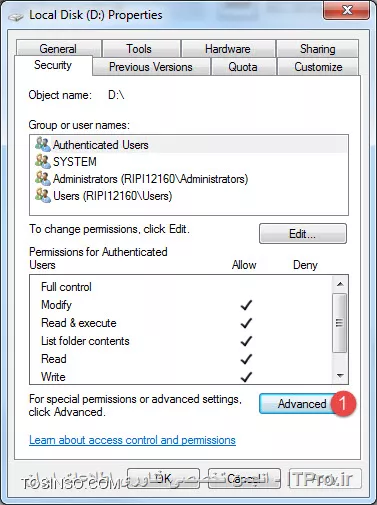The height and width of the screenshot is (505, 377).
Task: Select Users (RIPI12160\Users) entry
Action: coord(189,196)
